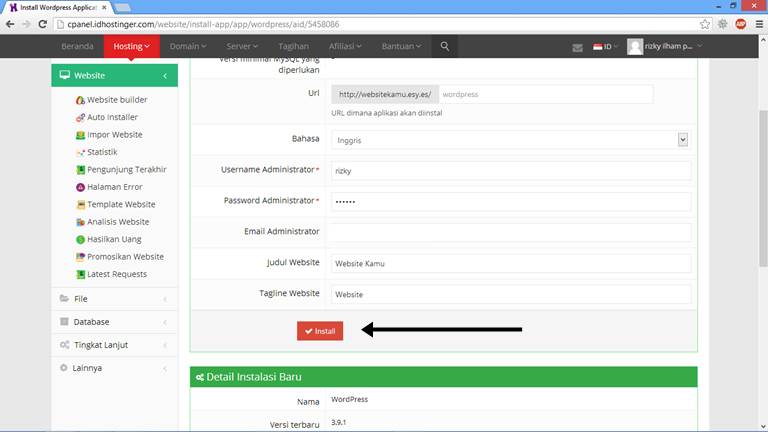Click Url wordpress path field
Image resolution: width=768 pixels, height=432 pixels.
pos(546,95)
